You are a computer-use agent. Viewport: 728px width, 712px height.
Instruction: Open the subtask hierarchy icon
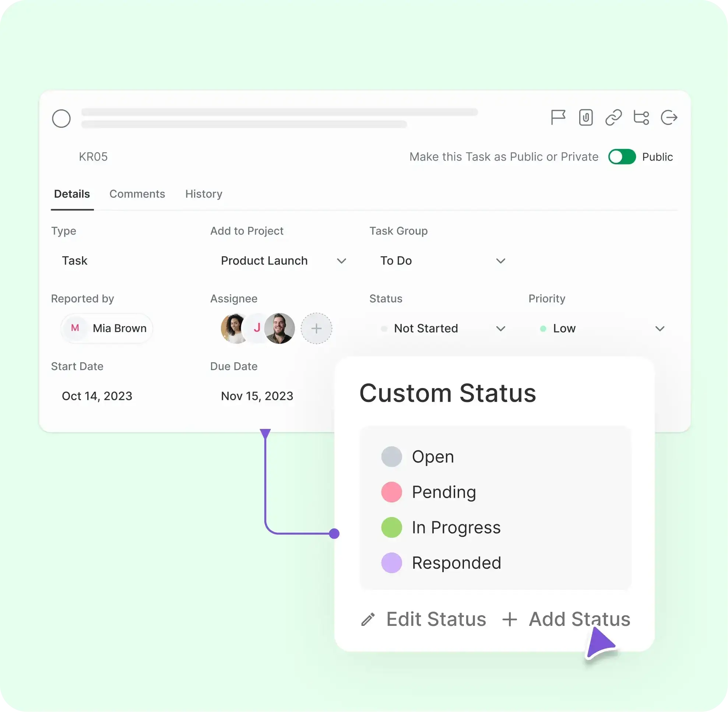[x=641, y=117]
